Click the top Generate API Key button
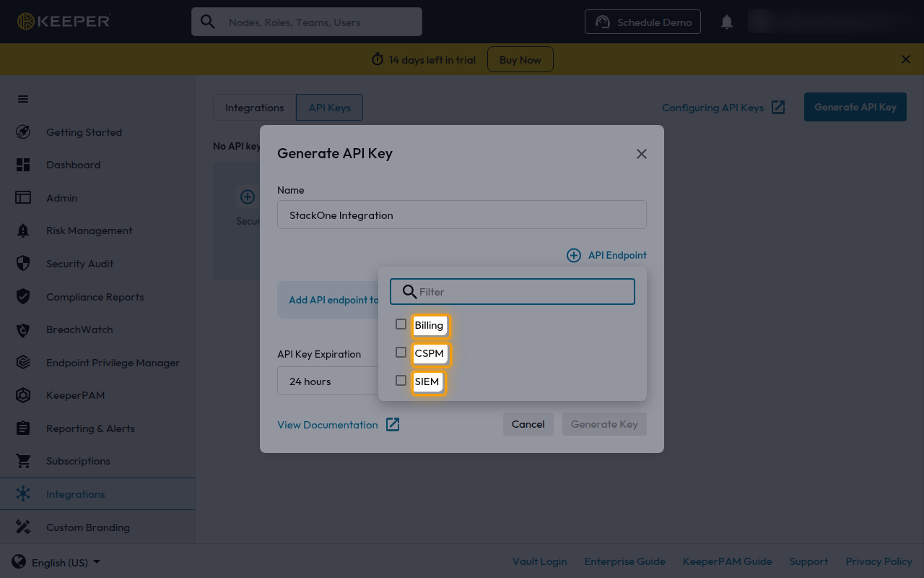This screenshot has height=578, width=924. (855, 107)
